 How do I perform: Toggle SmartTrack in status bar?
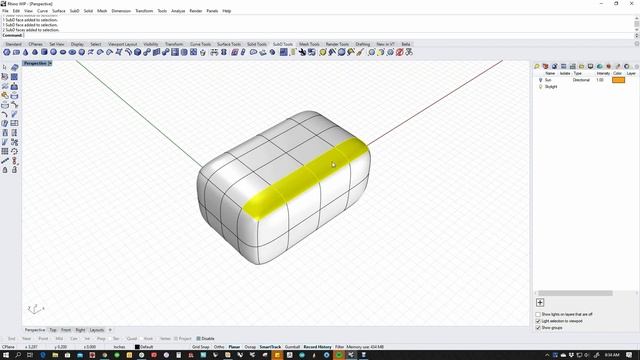point(270,347)
